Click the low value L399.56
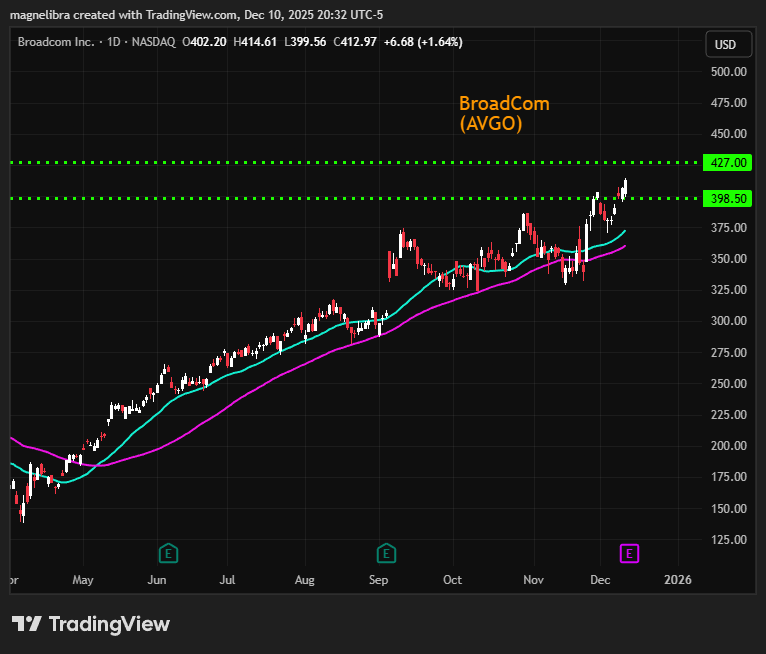Viewport: 766px width, 654px height. point(305,42)
